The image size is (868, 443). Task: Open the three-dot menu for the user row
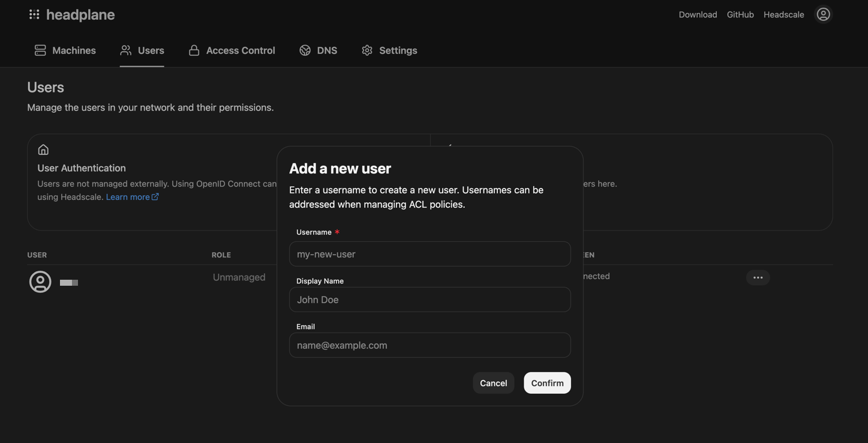tap(758, 277)
